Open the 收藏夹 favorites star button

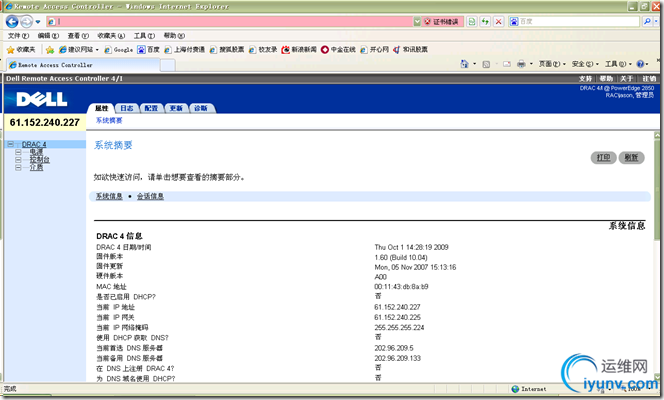21,50
